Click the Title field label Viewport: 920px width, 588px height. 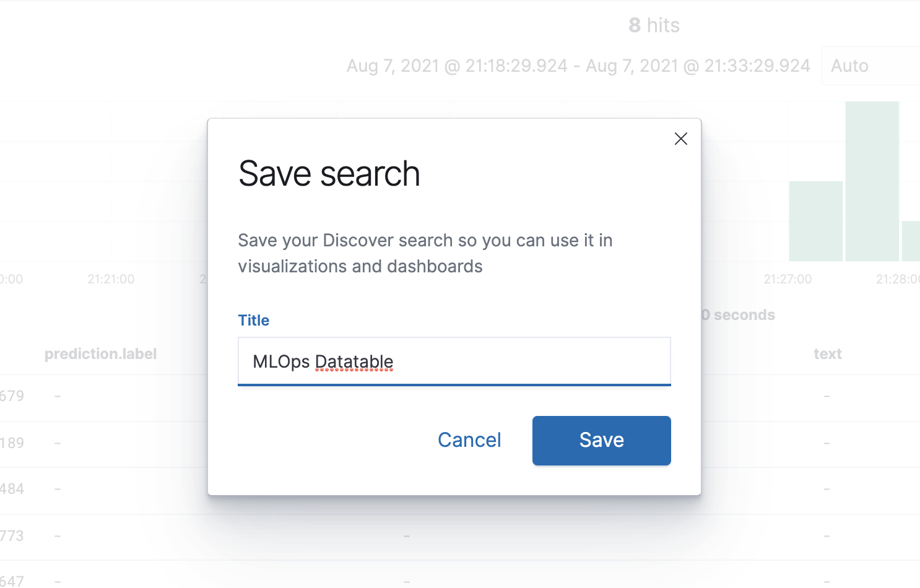click(254, 320)
